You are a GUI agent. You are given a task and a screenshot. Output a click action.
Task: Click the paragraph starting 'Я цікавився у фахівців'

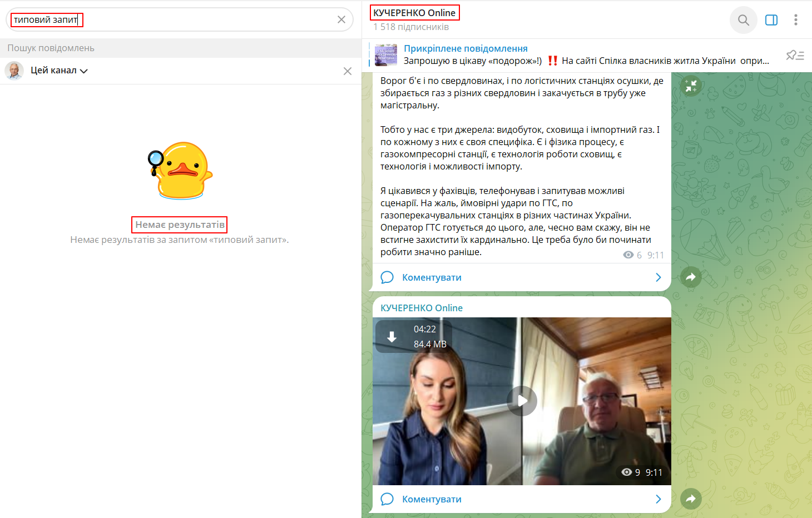pyautogui.click(x=516, y=221)
